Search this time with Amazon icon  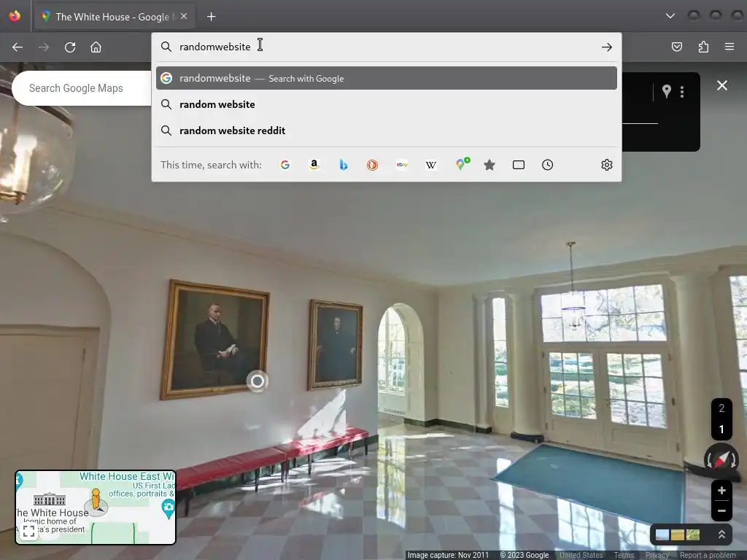click(314, 165)
